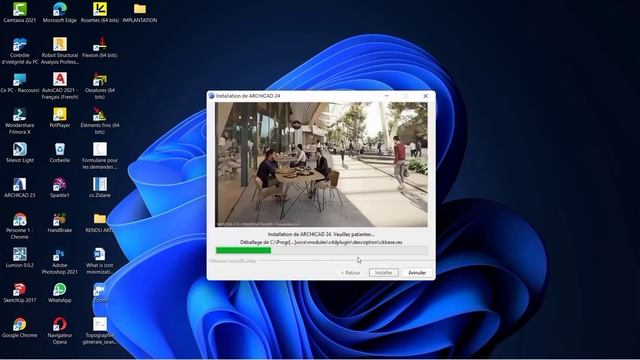
Task: Select the Wondershare Filmora X icon
Action: tap(19, 121)
